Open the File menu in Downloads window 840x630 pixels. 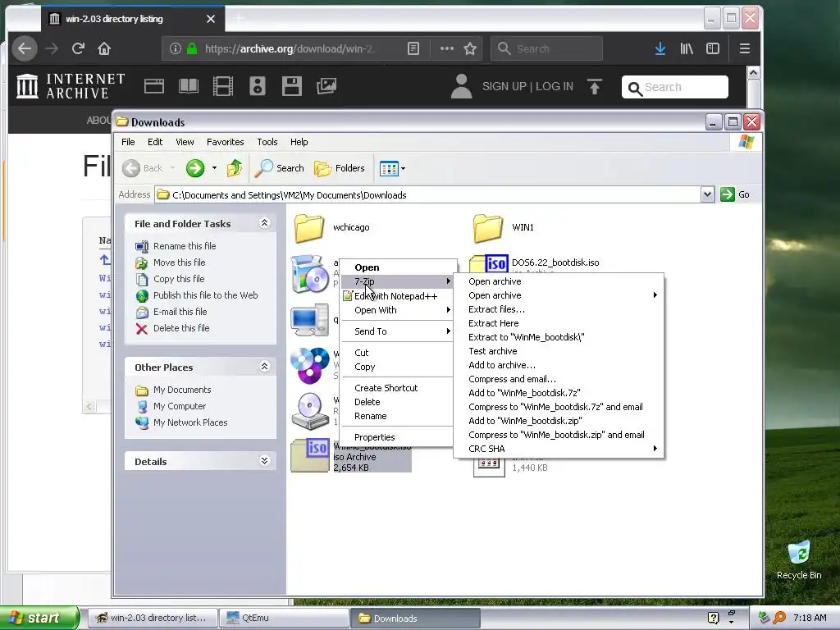(x=128, y=142)
